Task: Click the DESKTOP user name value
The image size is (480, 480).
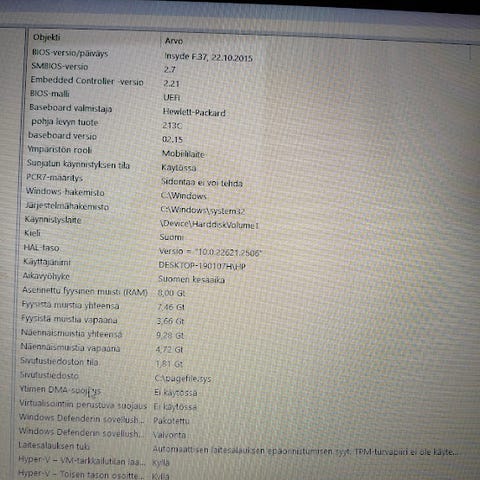Action: (202, 266)
